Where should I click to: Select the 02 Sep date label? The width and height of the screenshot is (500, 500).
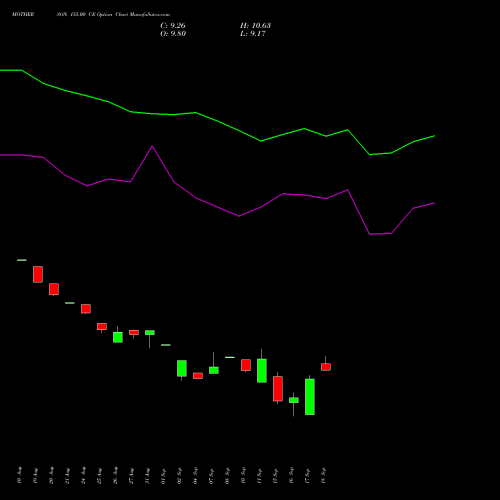(x=179, y=476)
